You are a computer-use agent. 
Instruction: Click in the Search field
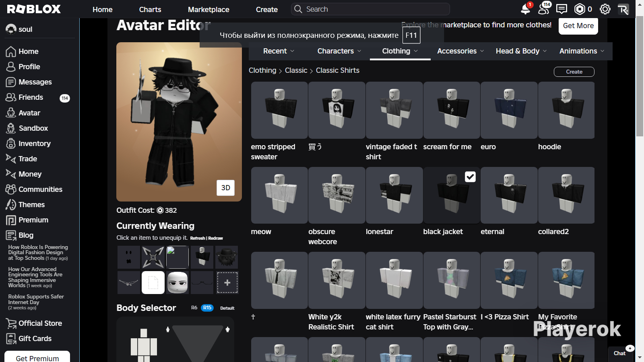tap(370, 9)
